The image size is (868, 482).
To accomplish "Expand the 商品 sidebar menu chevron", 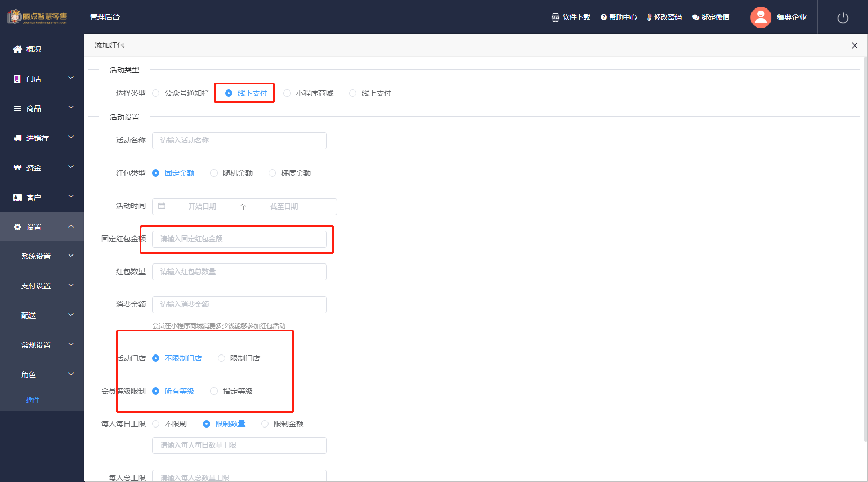I will pos(71,108).
